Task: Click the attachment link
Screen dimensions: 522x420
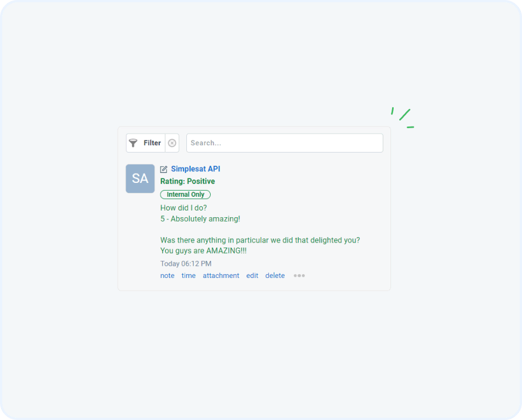Action: pos(221,276)
